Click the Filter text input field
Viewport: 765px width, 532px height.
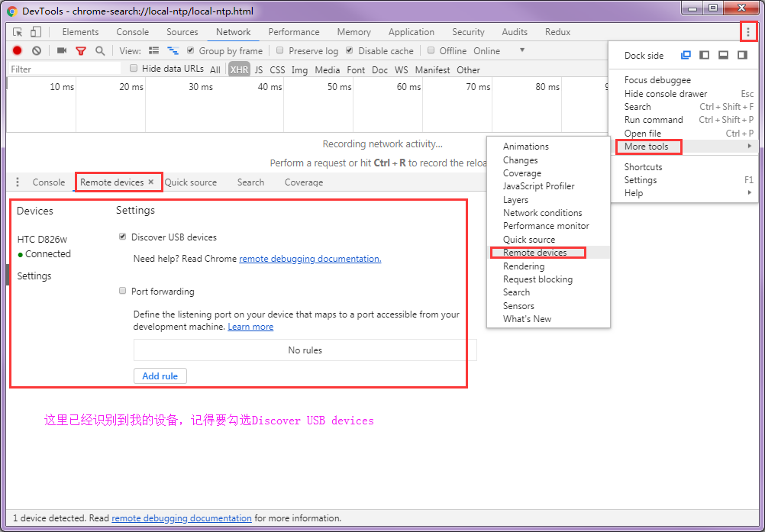coord(64,69)
